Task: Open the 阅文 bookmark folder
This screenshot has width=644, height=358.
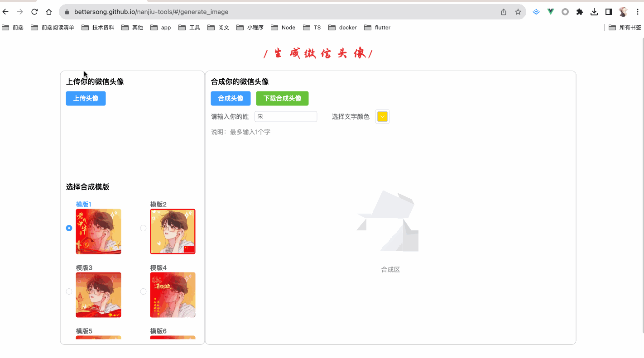Action: click(218, 28)
